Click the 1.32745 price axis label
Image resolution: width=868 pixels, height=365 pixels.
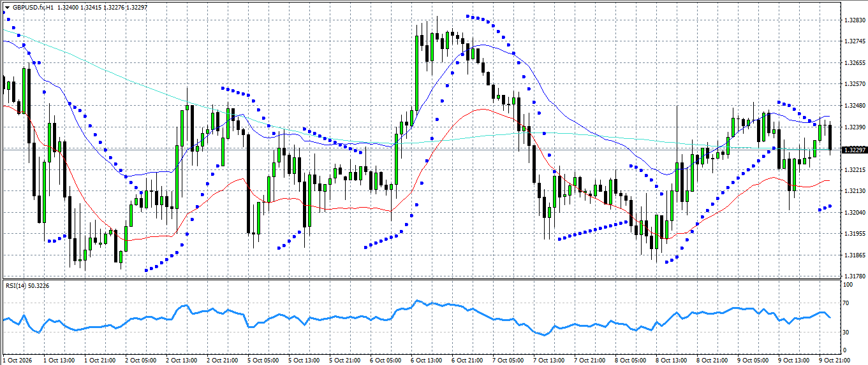point(854,41)
